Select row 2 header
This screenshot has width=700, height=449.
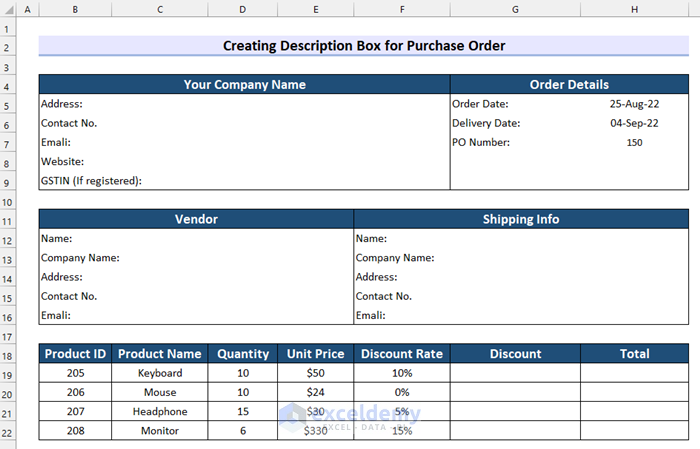(7, 47)
